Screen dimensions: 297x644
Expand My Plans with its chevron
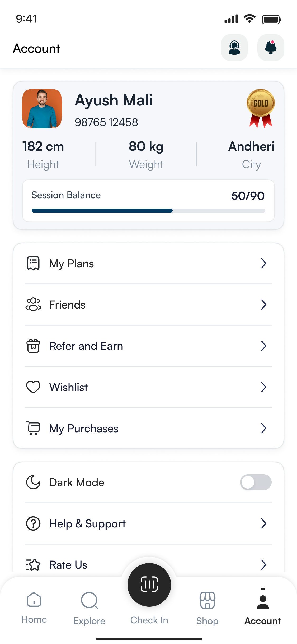point(263,263)
